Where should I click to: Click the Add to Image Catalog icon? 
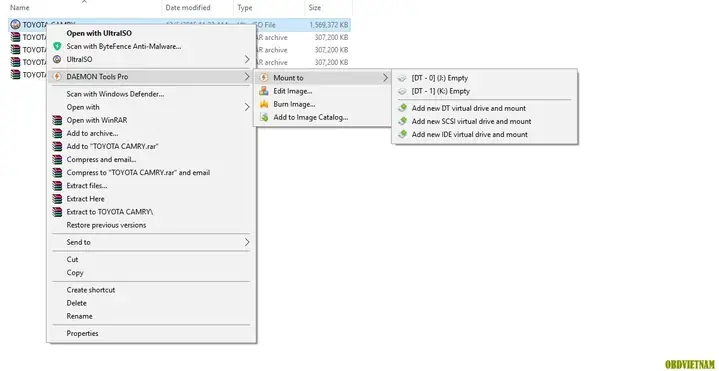264,117
